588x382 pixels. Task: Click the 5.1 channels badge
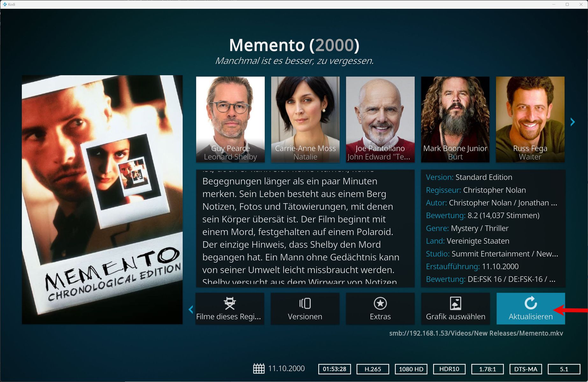click(x=564, y=369)
